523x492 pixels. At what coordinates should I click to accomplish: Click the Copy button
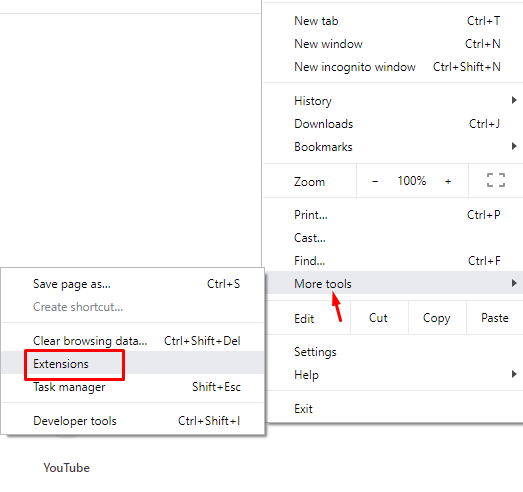pyautogui.click(x=437, y=318)
